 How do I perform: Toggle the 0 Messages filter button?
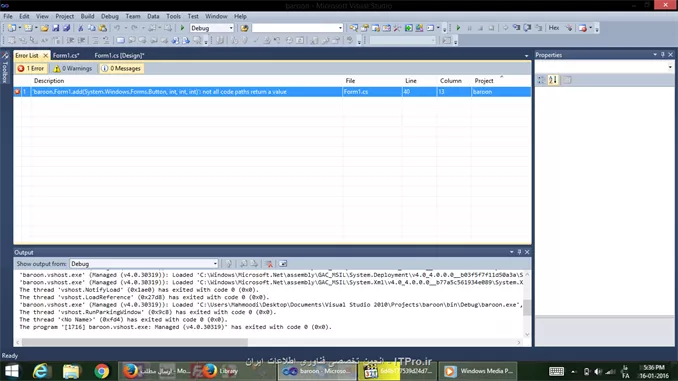(x=122, y=68)
